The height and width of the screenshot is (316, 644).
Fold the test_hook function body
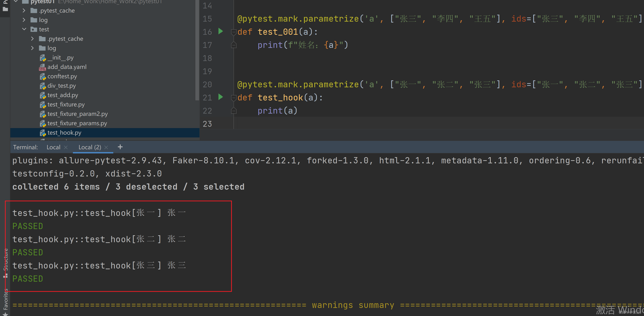tap(234, 98)
